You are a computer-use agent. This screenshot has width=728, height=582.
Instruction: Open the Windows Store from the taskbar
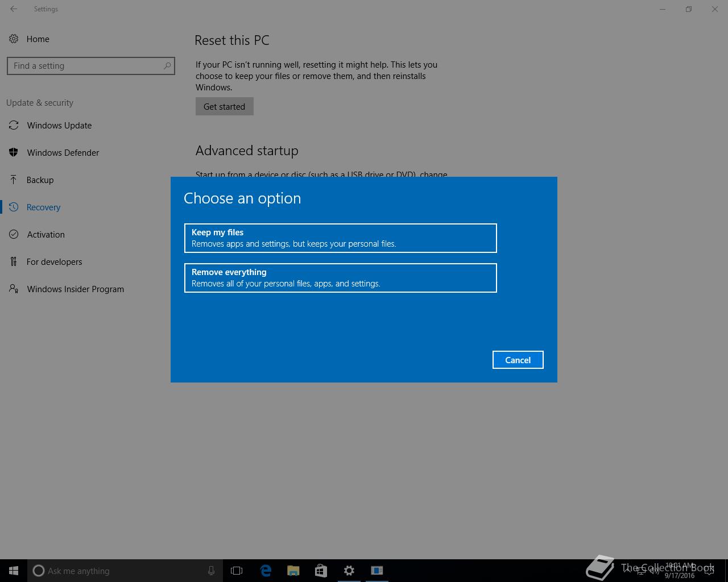(321, 571)
